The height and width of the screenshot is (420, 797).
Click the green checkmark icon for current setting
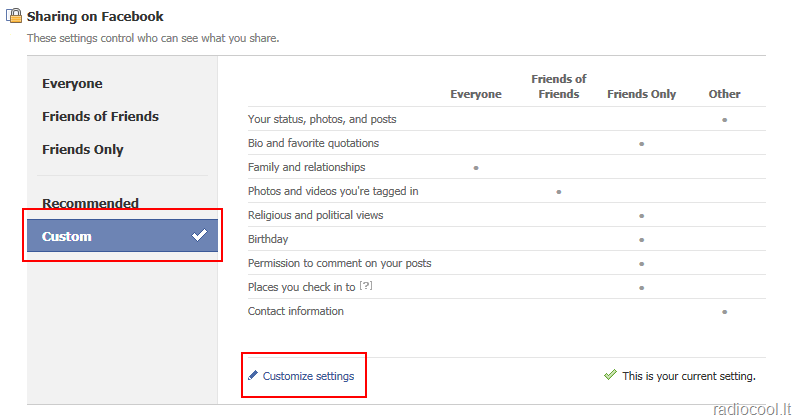pos(610,375)
